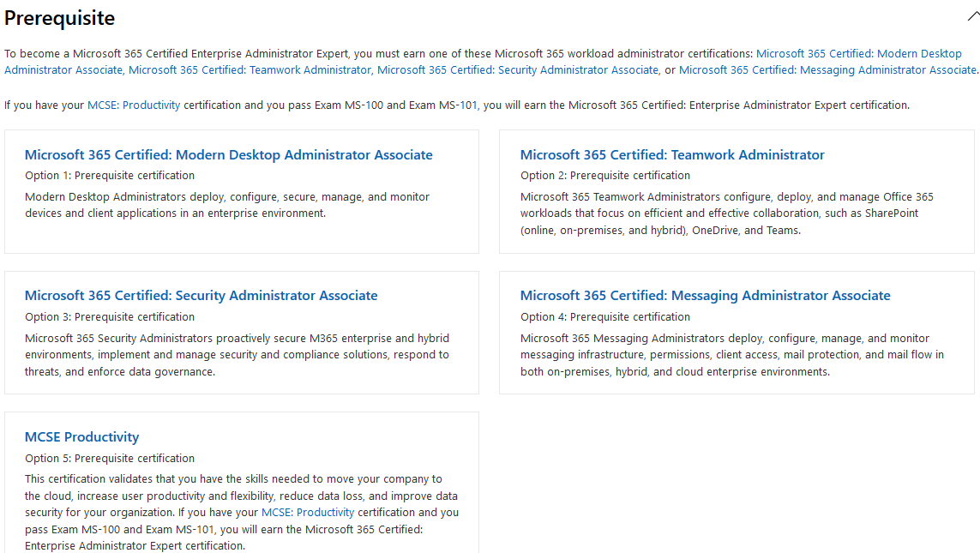Follow MCSE: Productivity link inside Option 5 card
Screen dimensions: 980x553
(x=308, y=513)
